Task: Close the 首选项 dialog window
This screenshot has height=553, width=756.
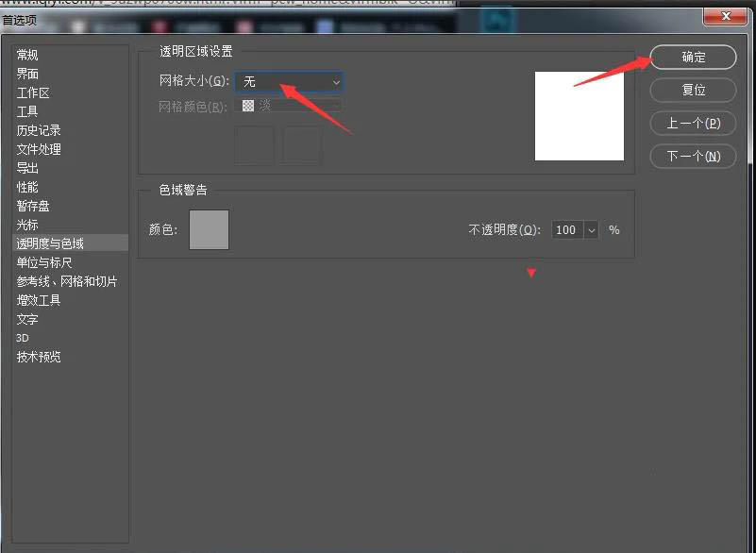Action: 725,16
